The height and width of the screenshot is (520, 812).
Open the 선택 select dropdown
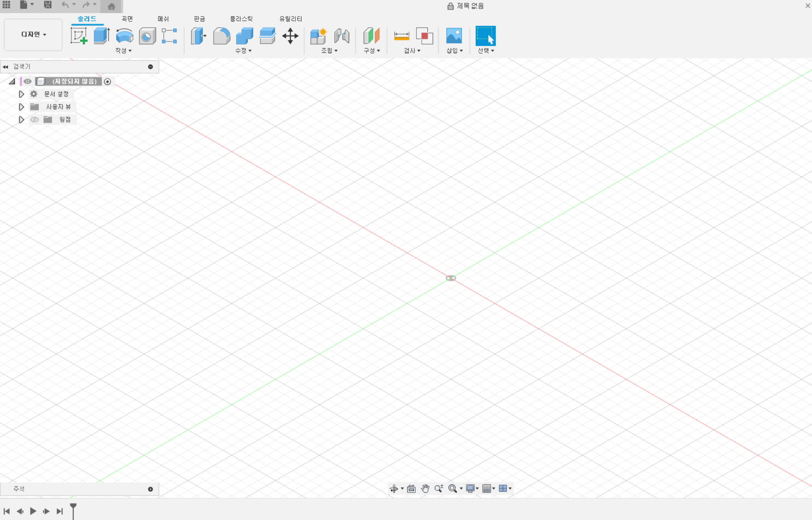pyautogui.click(x=486, y=51)
